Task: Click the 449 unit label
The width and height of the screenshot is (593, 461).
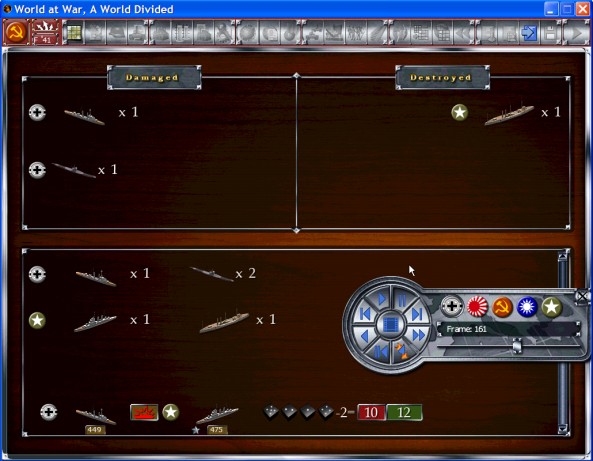Action: point(94,430)
